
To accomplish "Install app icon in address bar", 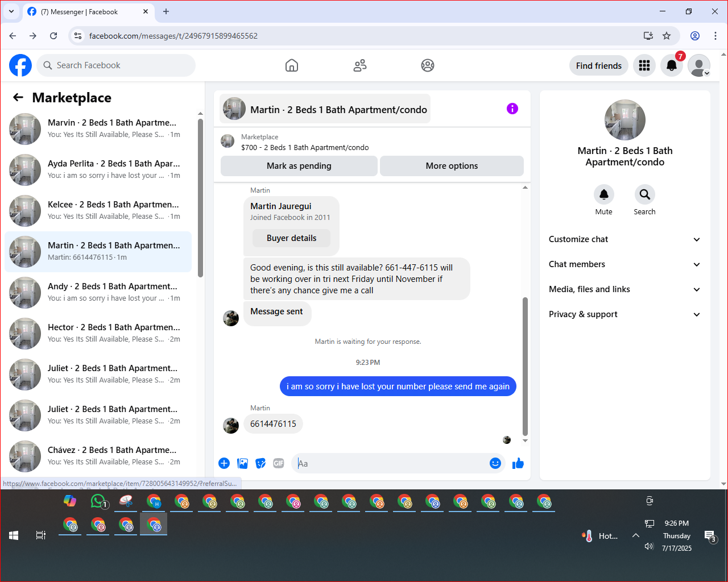I will coord(648,36).
